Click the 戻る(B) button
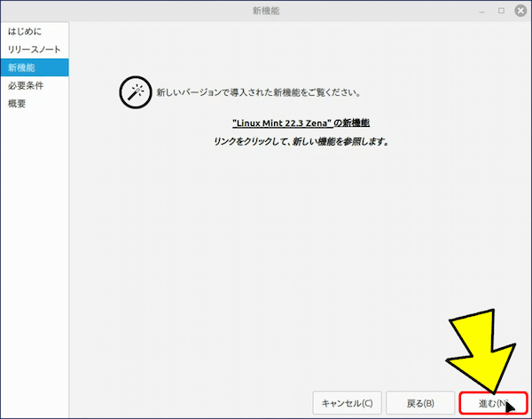The width and height of the screenshot is (532, 419). point(420,403)
